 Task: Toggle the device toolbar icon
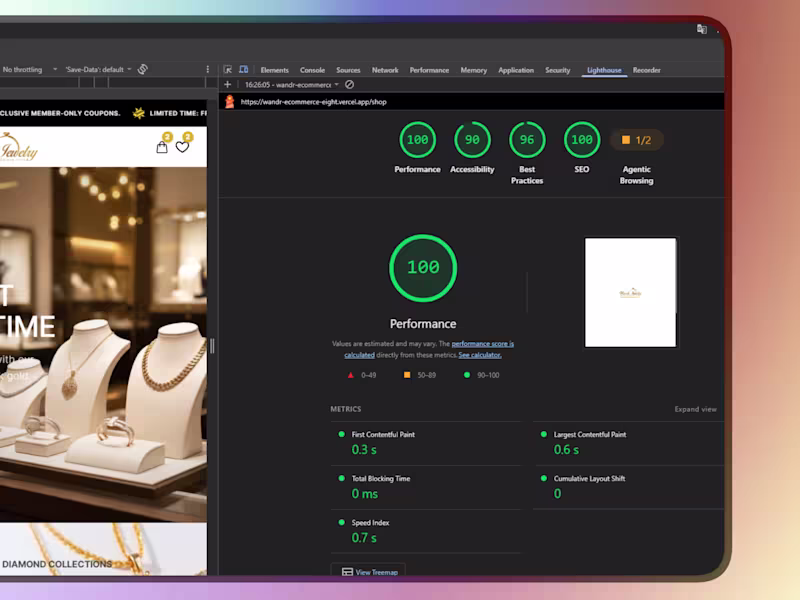coord(243,69)
